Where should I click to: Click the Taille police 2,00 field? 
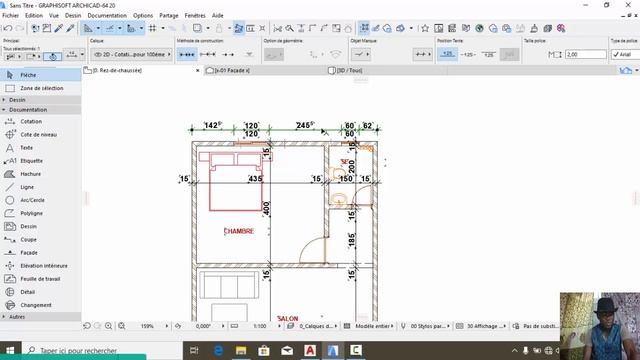[586, 54]
